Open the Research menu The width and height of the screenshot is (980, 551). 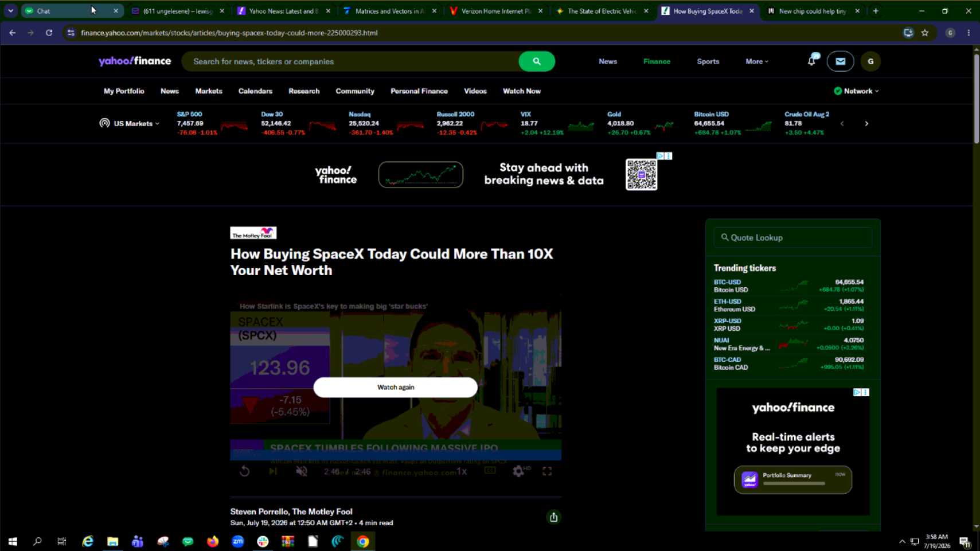tap(304, 91)
